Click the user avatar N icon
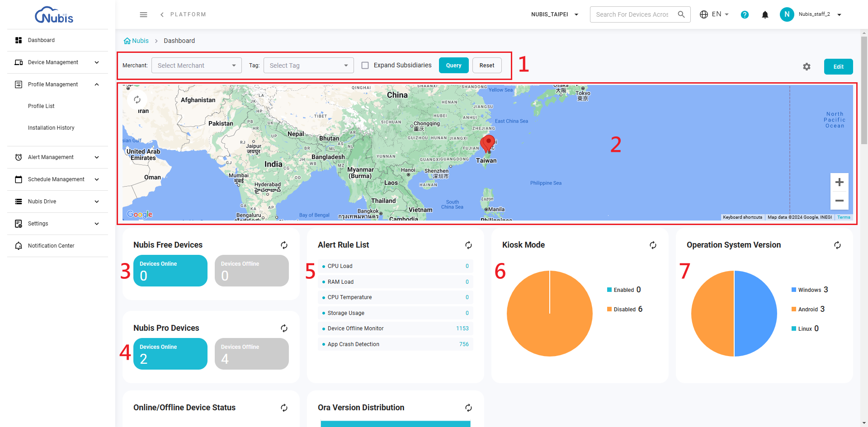Screen dimensions: 868x427 click(787, 14)
